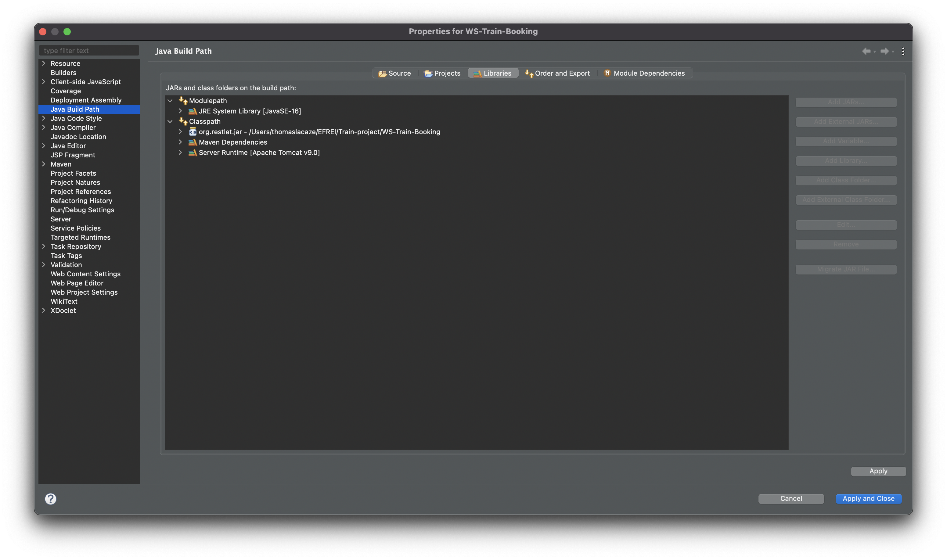Screen dimensions: 947x560
Task: Click the Module Dependencies tab icon
Action: pyautogui.click(x=606, y=73)
